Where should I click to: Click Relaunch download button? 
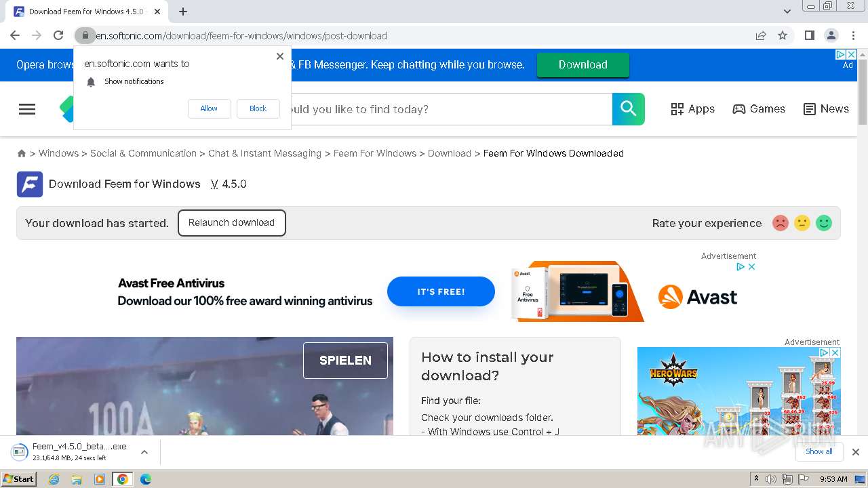click(x=231, y=223)
